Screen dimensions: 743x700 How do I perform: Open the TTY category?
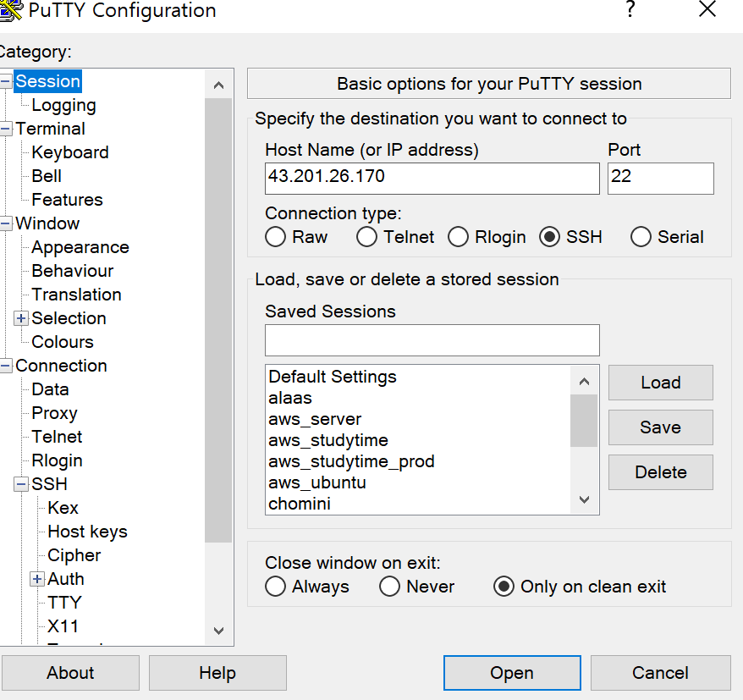65,603
